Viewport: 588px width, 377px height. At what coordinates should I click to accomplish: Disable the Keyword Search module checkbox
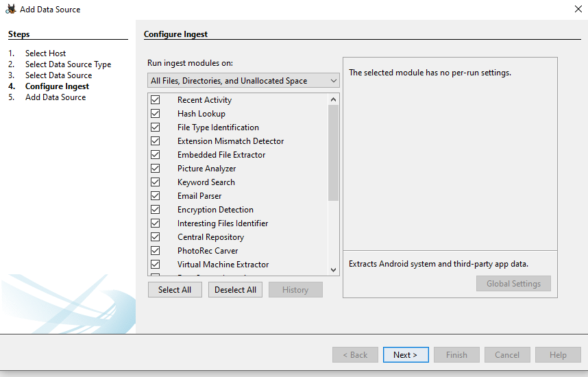[155, 182]
